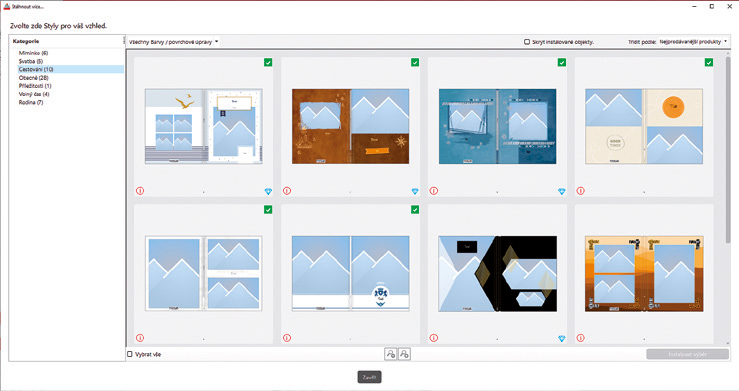Click the Instalovat výběr button
The width and height of the screenshot is (739, 391).
click(687, 354)
